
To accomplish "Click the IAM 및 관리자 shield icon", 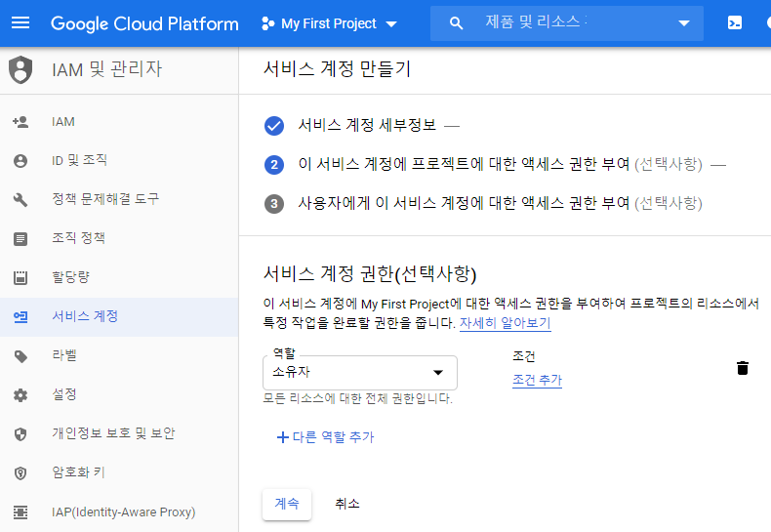I will tap(20, 69).
